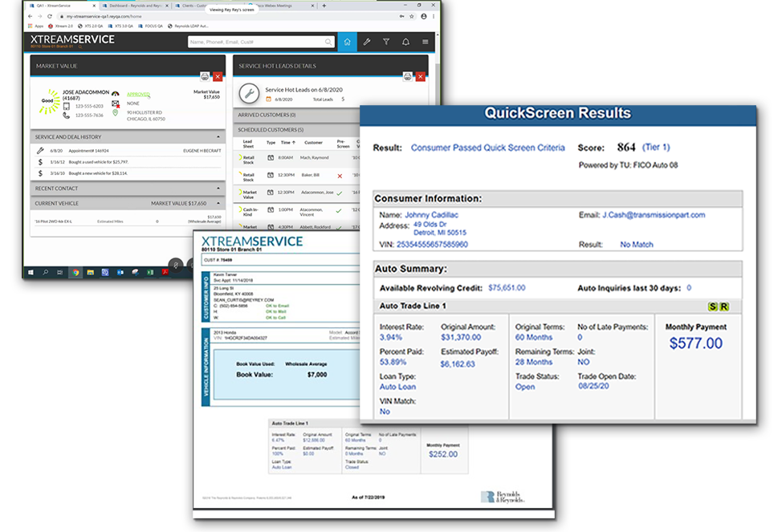Click the magnifier icon in the search box
The width and height of the screenshot is (782, 532).
point(328,42)
